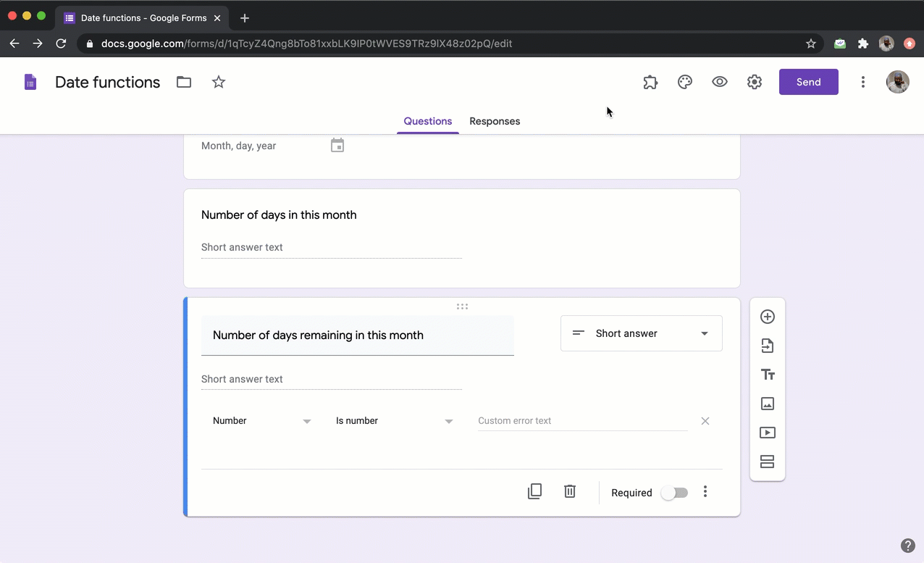The width and height of the screenshot is (924, 563).
Task: Insert an image using the image icon
Action: click(x=767, y=404)
